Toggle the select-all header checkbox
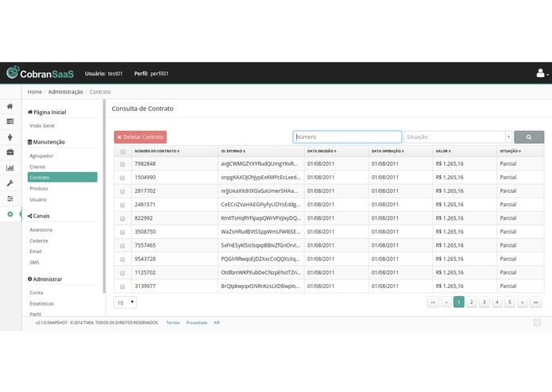552x392 pixels. point(122,152)
